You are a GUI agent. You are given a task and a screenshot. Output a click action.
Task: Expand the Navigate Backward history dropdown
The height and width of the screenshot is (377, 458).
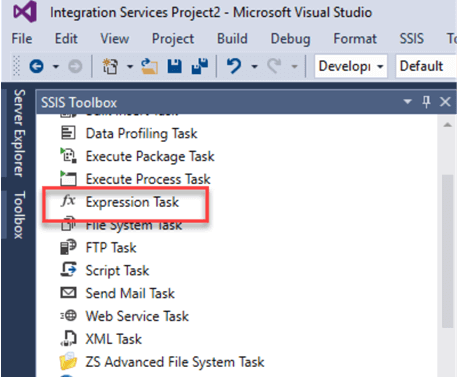tap(56, 67)
